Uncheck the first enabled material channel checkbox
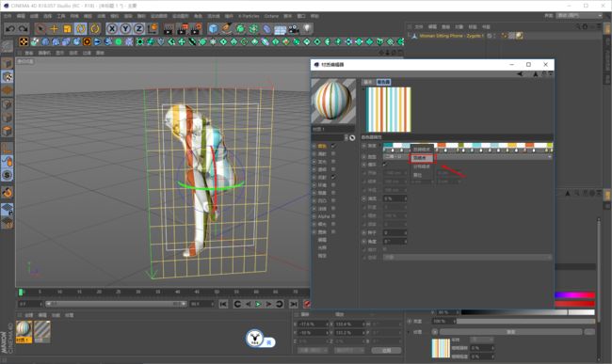 333,146
